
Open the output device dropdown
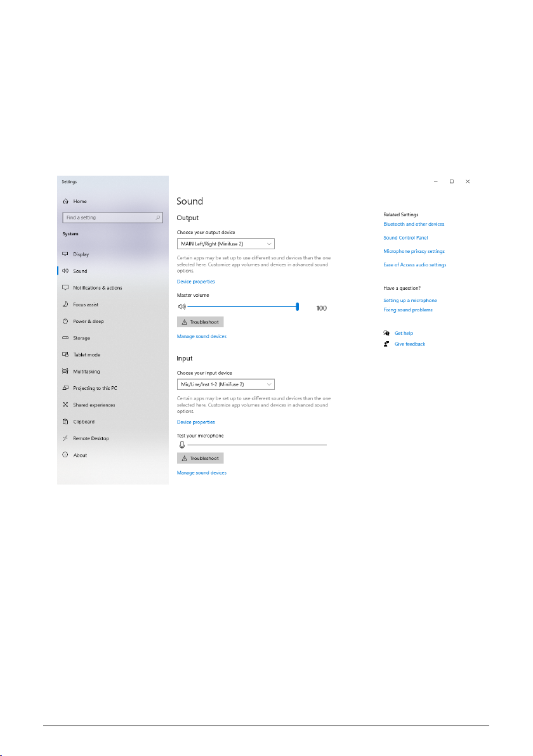pyautogui.click(x=226, y=244)
